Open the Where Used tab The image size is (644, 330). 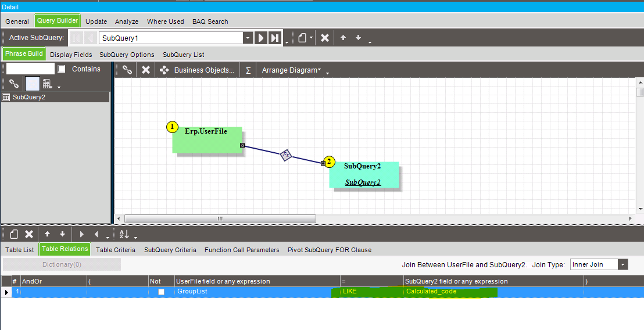(x=166, y=21)
